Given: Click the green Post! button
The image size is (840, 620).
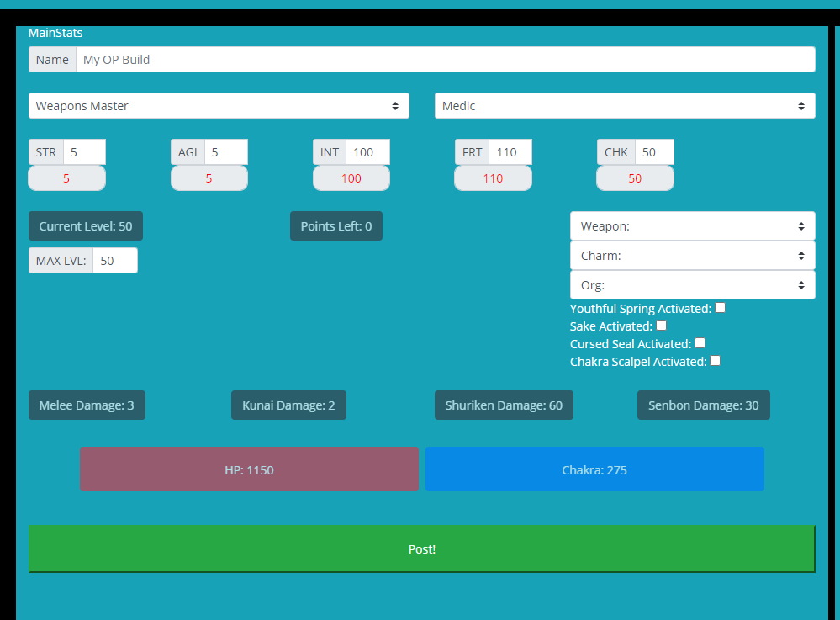Looking at the screenshot, I should pos(421,548).
